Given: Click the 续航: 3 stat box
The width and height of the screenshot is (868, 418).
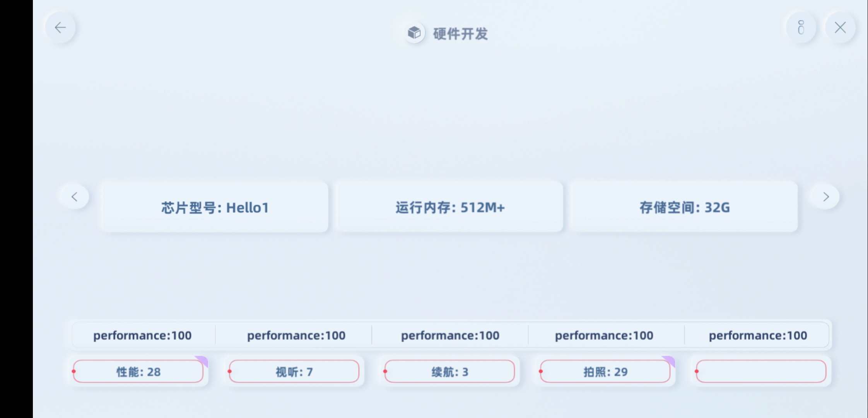Looking at the screenshot, I should [449, 372].
